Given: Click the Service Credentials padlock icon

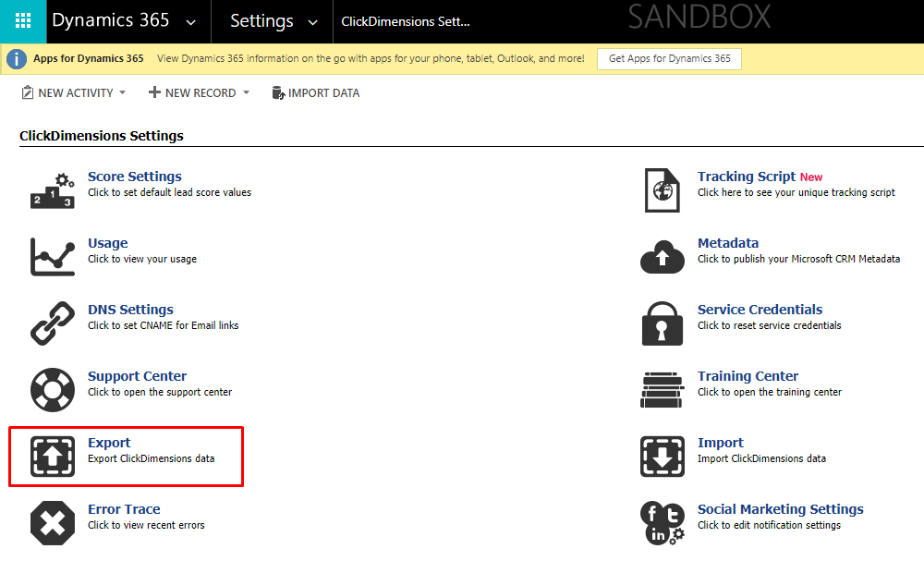Looking at the screenshot, I should (663, 323).
